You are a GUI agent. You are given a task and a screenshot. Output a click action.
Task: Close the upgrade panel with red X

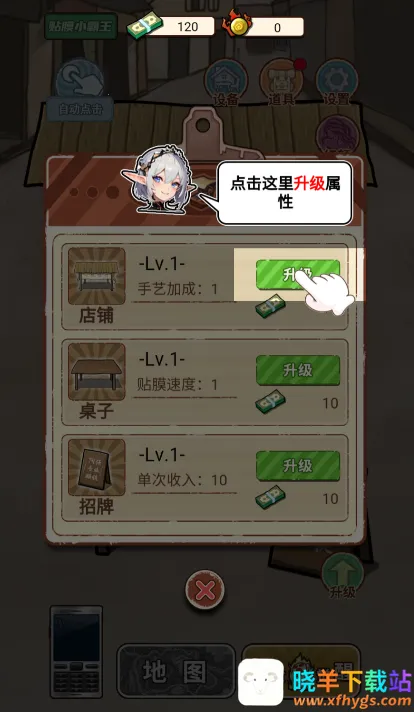[x=205, y=591]
